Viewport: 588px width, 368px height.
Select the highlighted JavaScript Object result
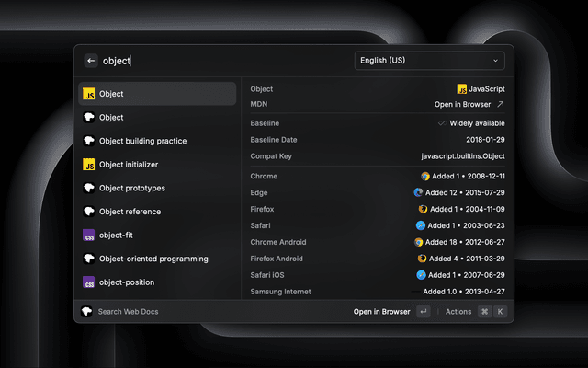(157, 94)
